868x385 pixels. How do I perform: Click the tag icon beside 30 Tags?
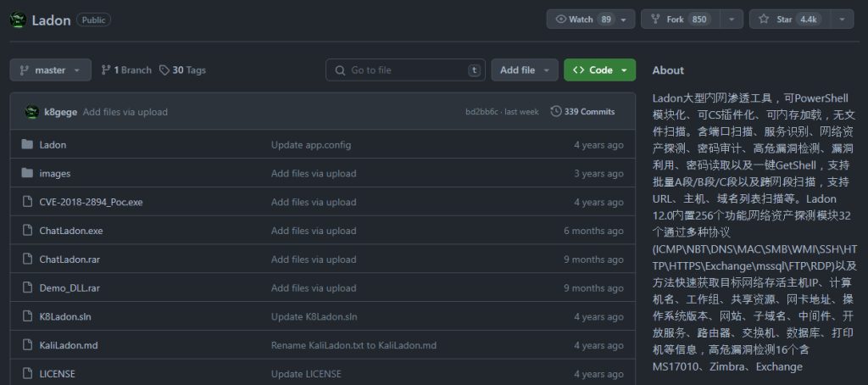(x=164, y=70)
